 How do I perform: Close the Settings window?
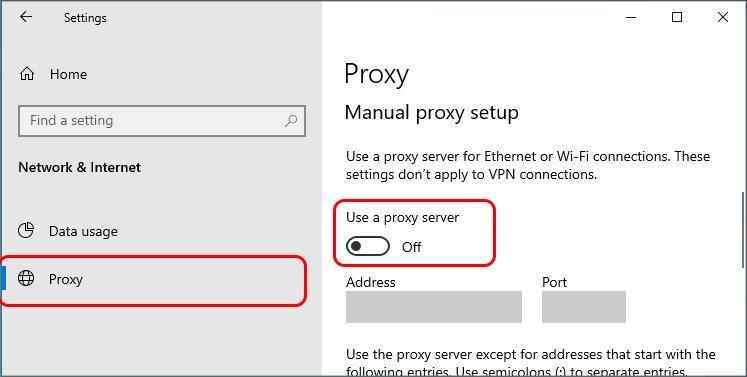pyautogui.click(x=723, y=18)
